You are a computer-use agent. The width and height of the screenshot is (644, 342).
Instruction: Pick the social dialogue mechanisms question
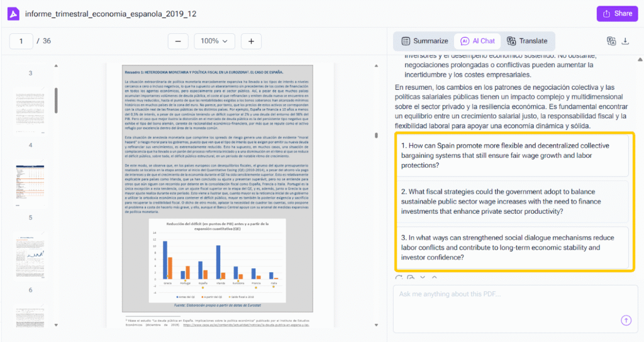click(511, 248)
